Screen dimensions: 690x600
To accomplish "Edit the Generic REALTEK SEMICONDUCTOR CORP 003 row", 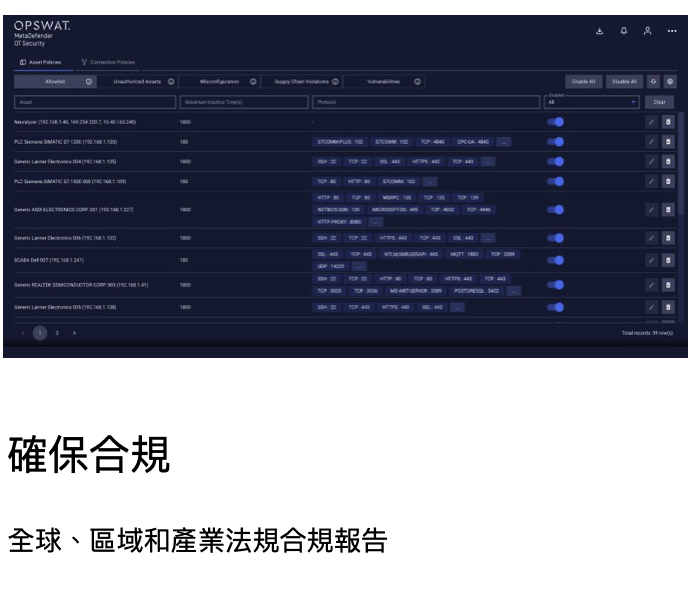I will (651, 285).
